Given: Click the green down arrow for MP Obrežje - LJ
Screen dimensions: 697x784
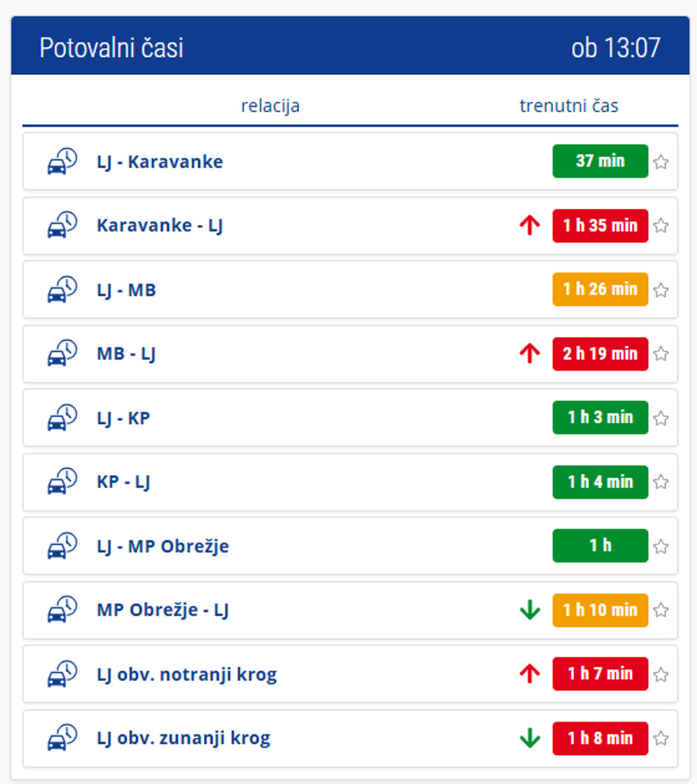Looking at the screenshot, I should [529, 611].
